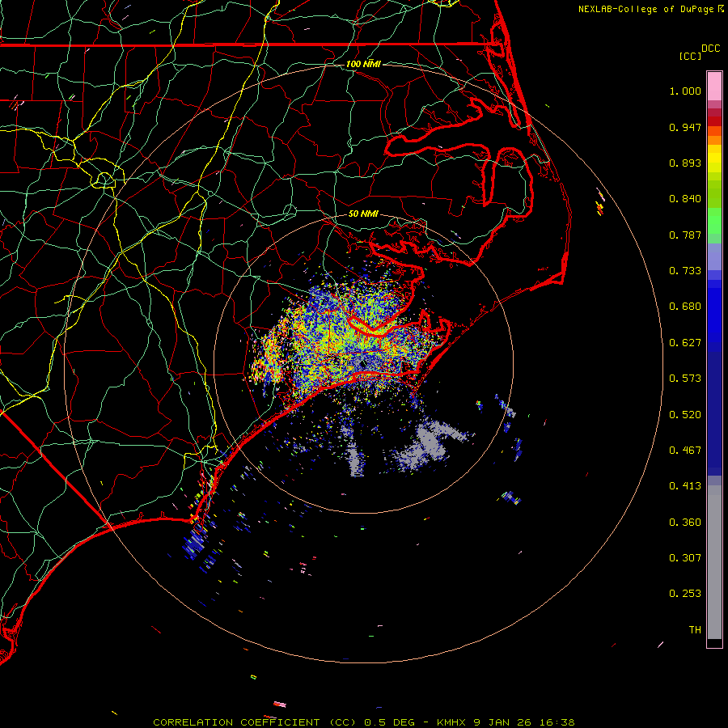Viewport: 728px width, 728px height.
Task: Click the 0.307 legend value
Action: 685,558
